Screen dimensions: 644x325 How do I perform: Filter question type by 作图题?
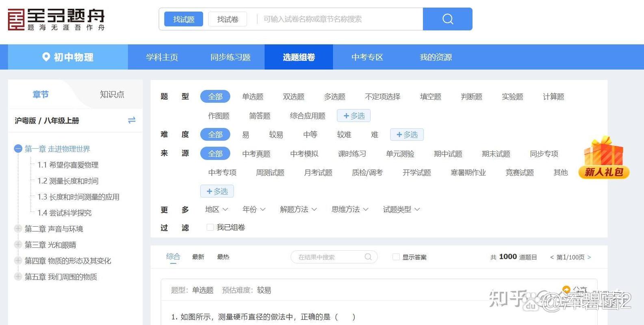click(x=219, y=116)
